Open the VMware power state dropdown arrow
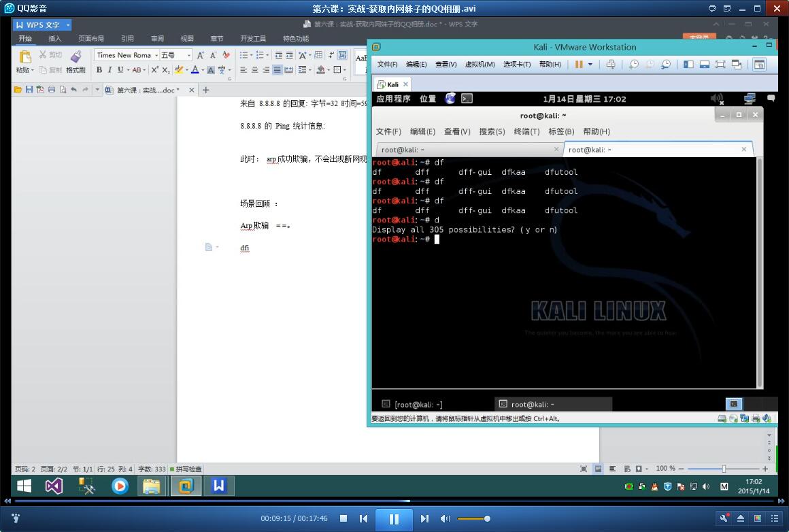Viewport: 789px width, 532px height. (x=590, y=65)
